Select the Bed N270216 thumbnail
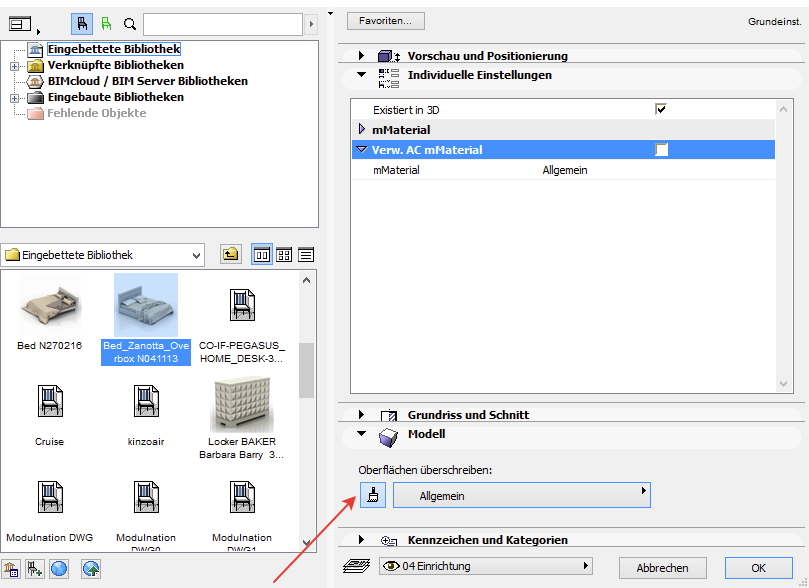The image size is (809, 588). click(50, 306)
